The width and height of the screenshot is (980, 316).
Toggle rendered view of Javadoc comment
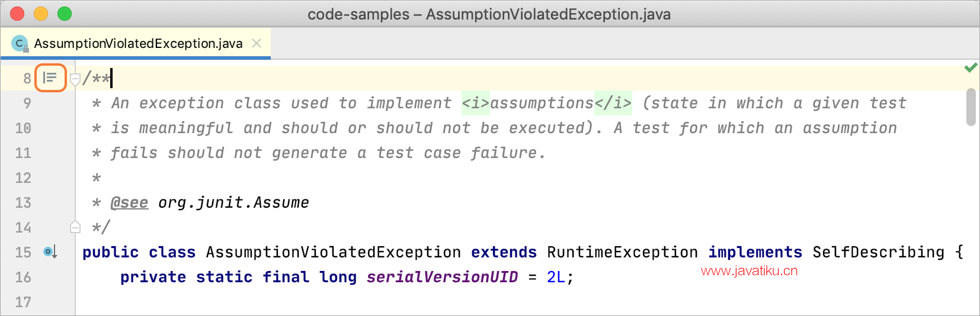[50, 78]
